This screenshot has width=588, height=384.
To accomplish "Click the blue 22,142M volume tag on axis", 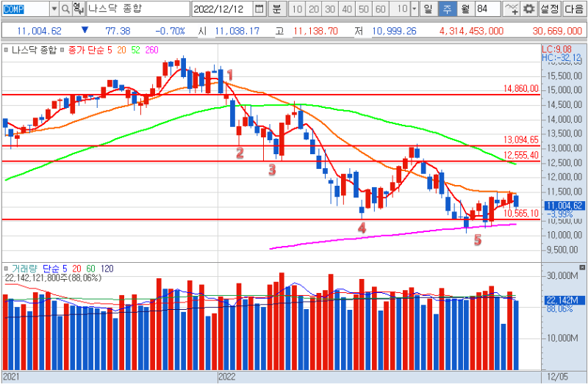I will pos(564,300).
